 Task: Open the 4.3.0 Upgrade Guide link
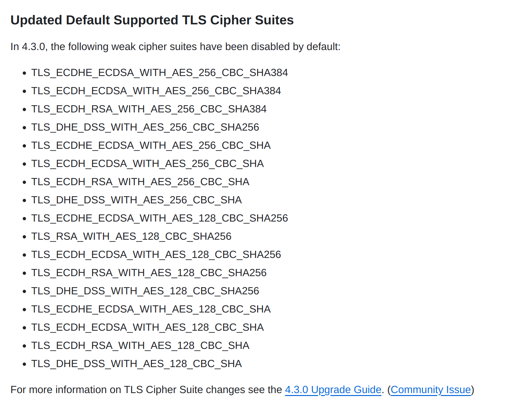pyautogui.click(x=333, y=390)
